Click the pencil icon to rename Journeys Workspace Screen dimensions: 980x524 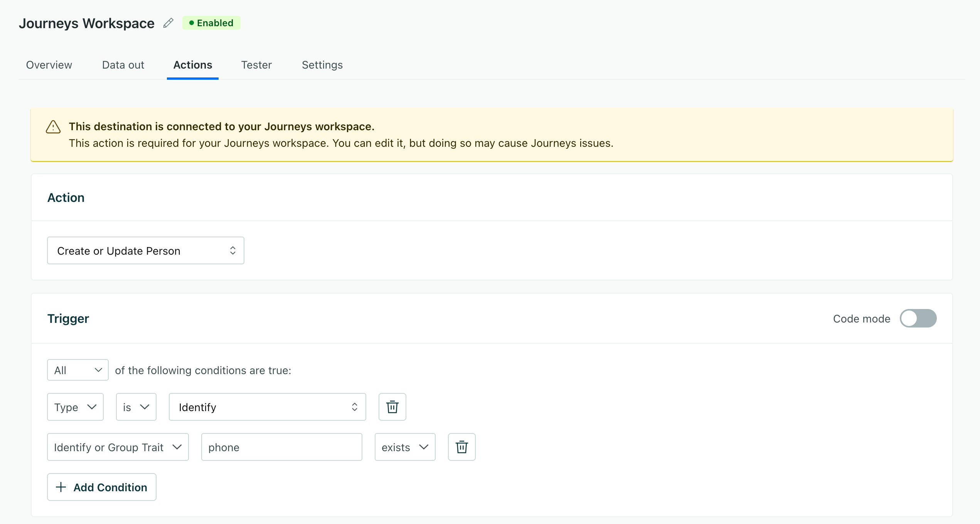[x=168, y=23]
